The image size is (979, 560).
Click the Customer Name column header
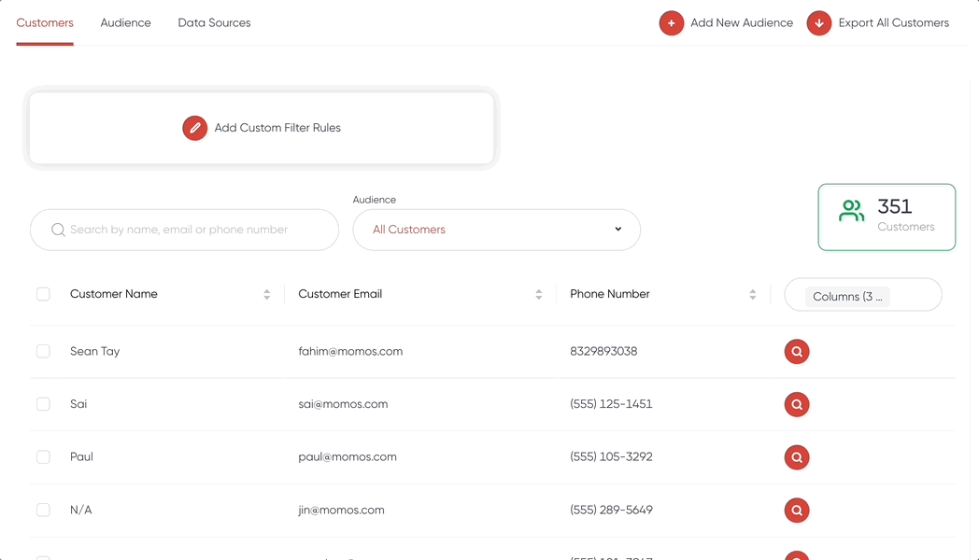[x=114, y=294]
